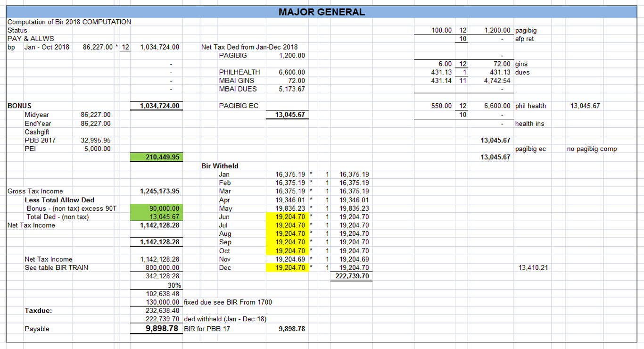Click the 'phil health' label
The height and width of the screenshot is (349, 644).
[x=530, y=106]
